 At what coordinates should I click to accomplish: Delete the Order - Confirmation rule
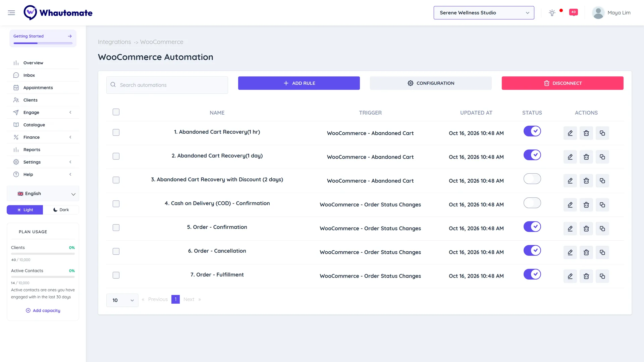coord(586,228)
